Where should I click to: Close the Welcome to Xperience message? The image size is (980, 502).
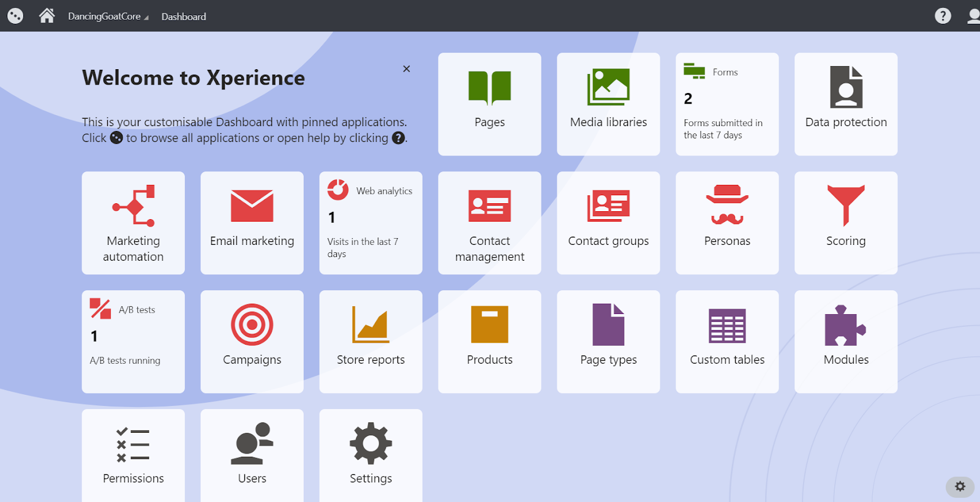(406, 69)
